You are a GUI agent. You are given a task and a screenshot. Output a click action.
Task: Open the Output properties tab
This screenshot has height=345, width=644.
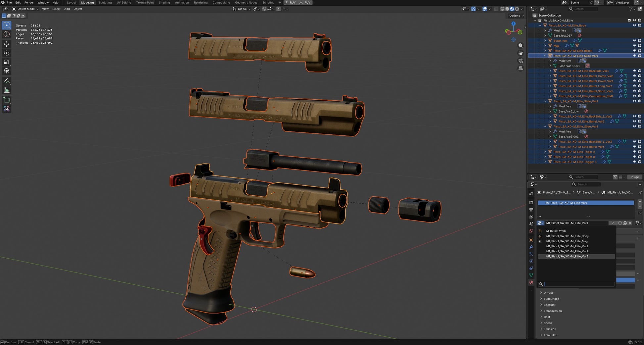(531, 210)
